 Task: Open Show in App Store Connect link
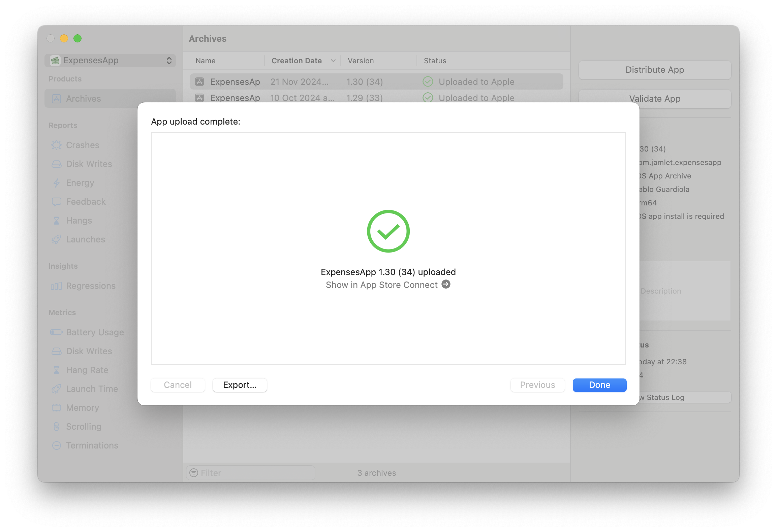[x=388, y=285]
